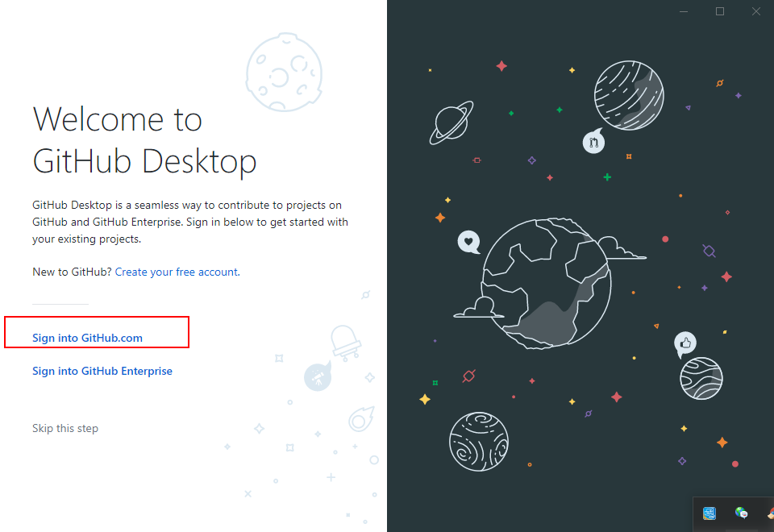The width and height of the screenshot is (774, 532).
Task: Close the GitHub Desktop window
Action: click(755, 11)
